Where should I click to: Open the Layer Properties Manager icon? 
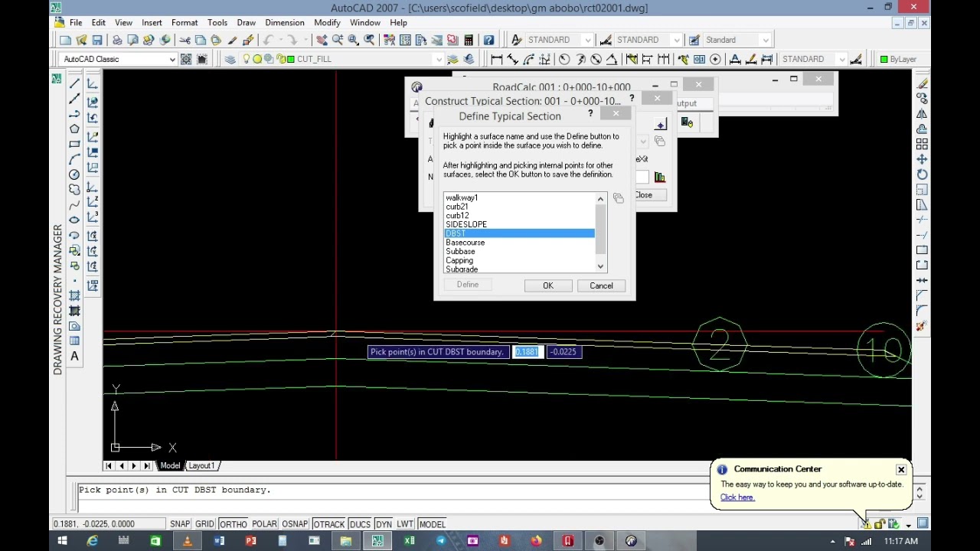230,59
